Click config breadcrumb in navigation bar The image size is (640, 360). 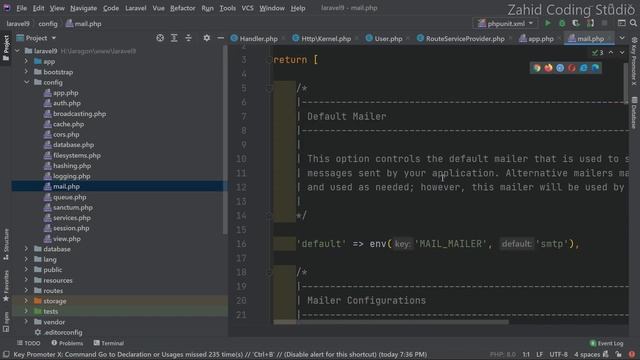48,24
